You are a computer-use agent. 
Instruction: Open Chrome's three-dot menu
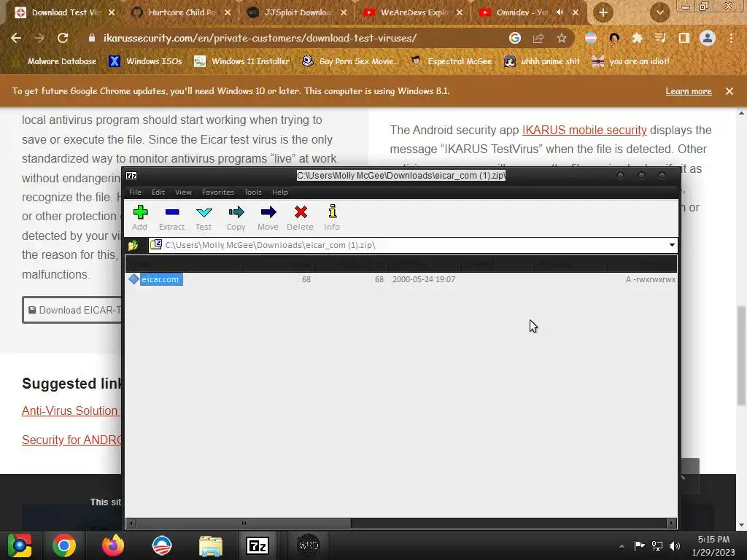pyautogui.click(x=731, y=38)
